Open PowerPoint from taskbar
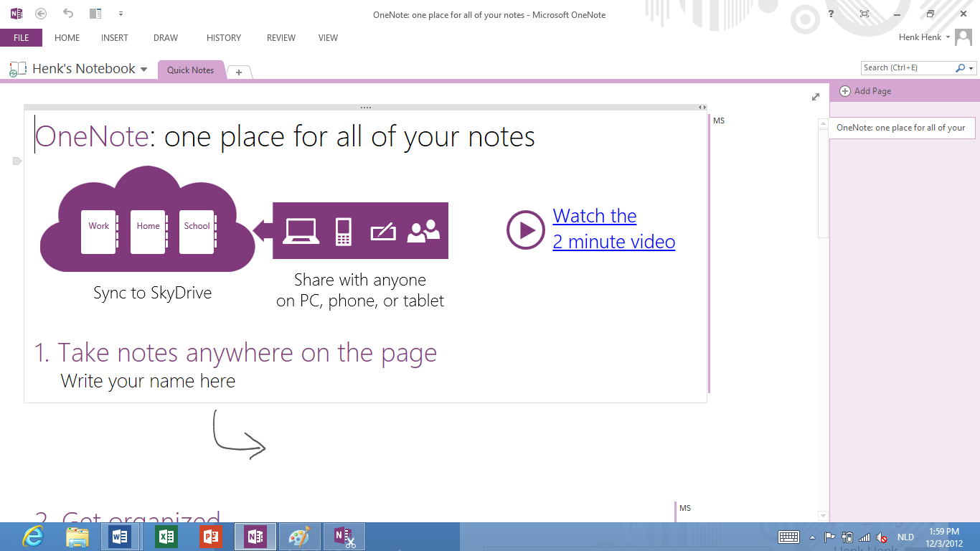Image resolution: width=980 pixels, height=551 pixels. coord(211,537)
